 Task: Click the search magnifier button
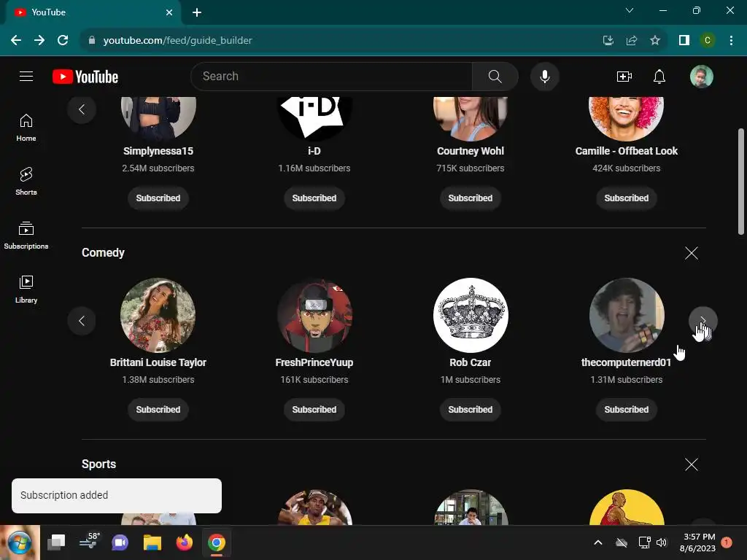click(x=495, y=76)
